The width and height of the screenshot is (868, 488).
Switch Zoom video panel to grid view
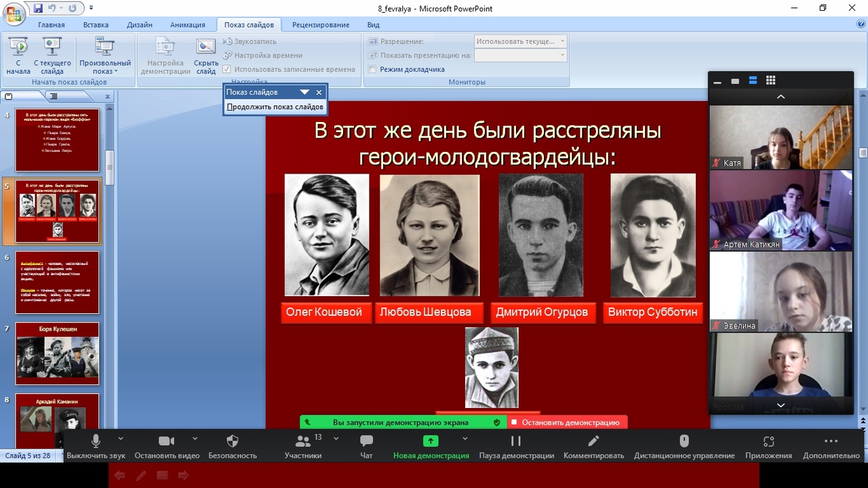coord(770,81)
